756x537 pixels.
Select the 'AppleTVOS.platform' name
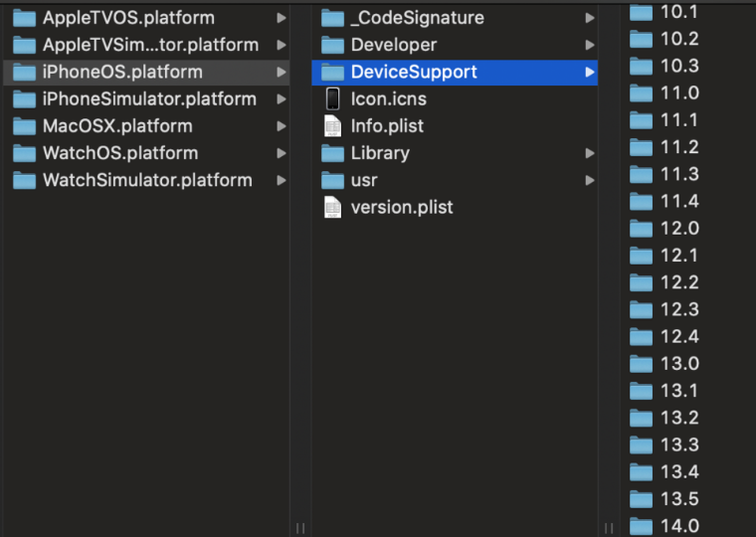(x=128, y=18)
